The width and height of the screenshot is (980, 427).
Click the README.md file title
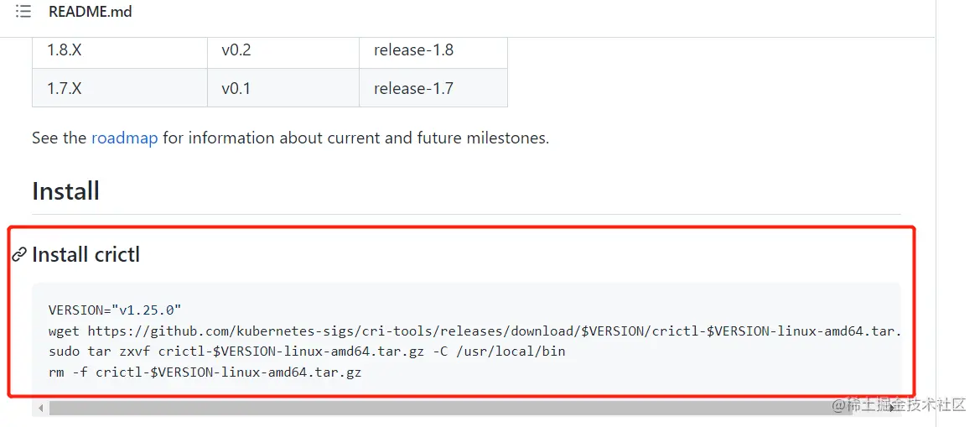coord(90,11)
